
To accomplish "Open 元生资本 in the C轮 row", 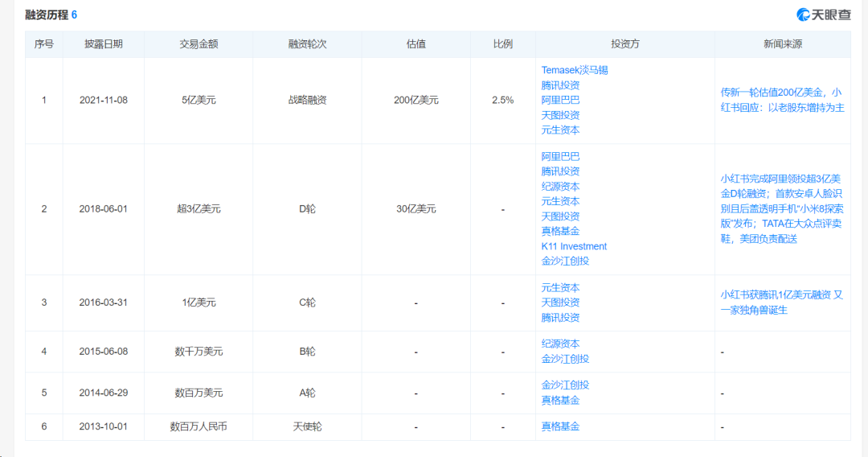I will [560, 288].
